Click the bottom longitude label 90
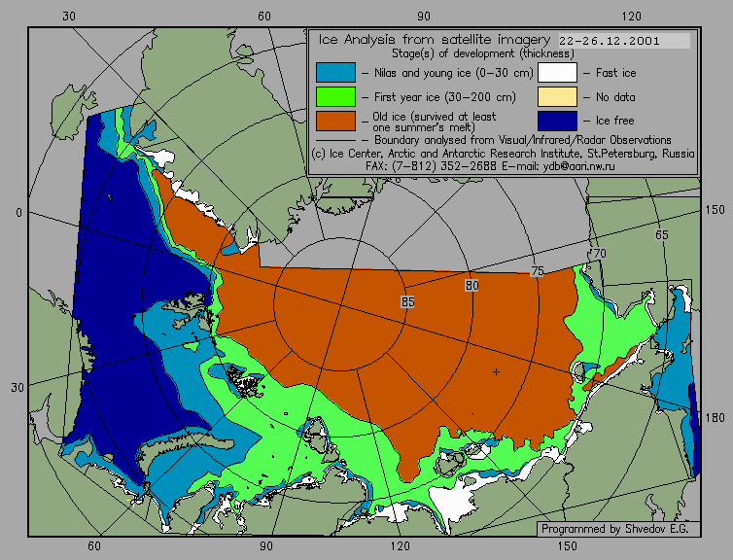 coord(266,545)
